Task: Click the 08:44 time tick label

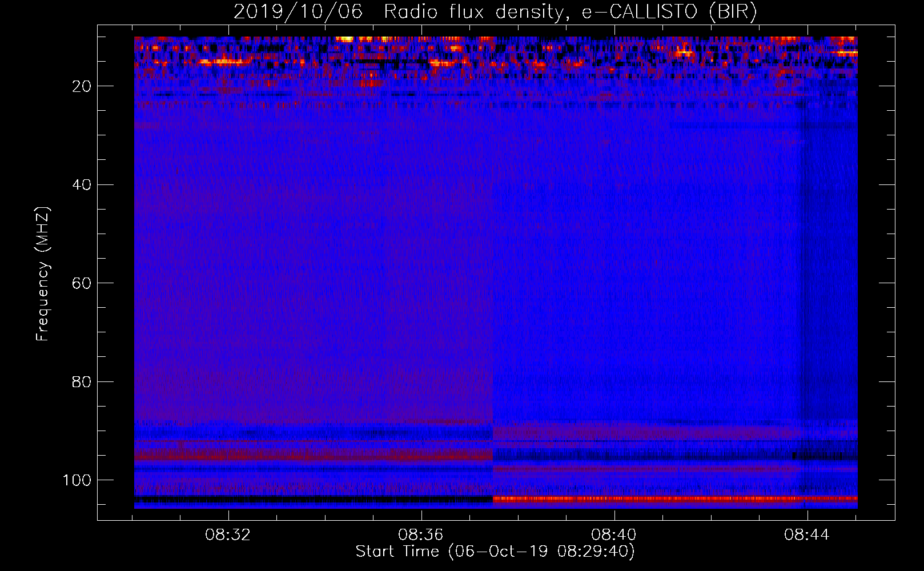Action: [x=807, y=535]
